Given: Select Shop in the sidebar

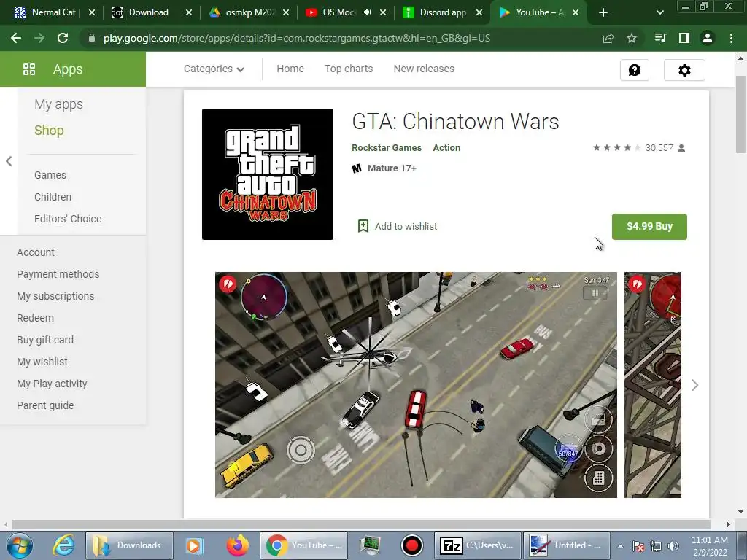Looking at the screenshot, I should [49, 131].
